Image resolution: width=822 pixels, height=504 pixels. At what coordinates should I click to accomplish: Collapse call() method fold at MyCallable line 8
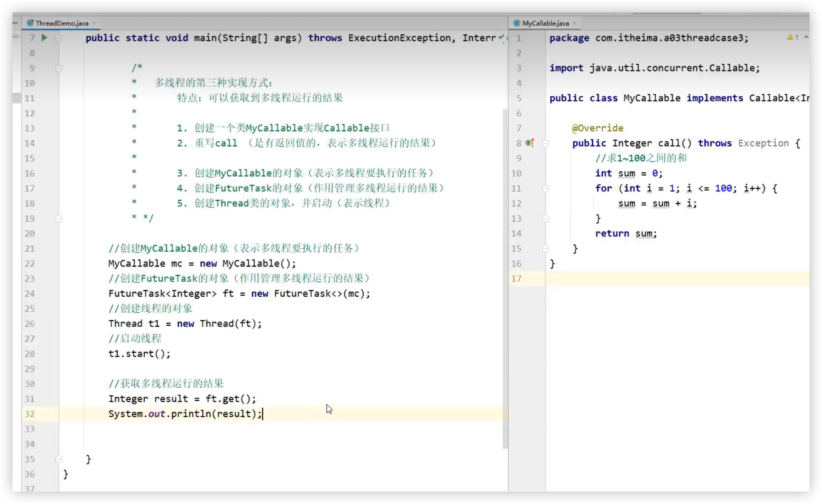(x=546, y=143)
